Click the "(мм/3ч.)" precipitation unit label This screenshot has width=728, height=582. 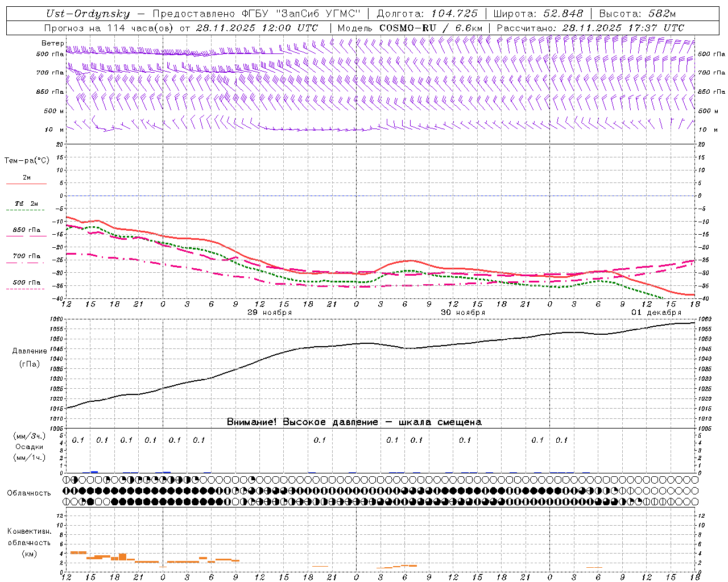[x=29, y=436]
